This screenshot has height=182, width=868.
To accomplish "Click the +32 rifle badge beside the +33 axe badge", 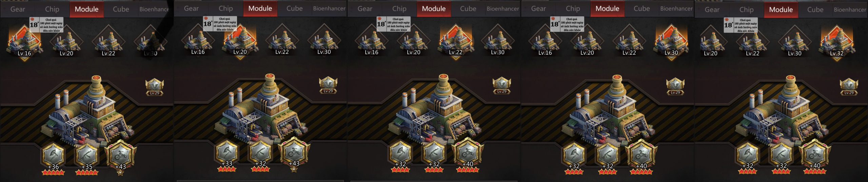I will 260,152.
